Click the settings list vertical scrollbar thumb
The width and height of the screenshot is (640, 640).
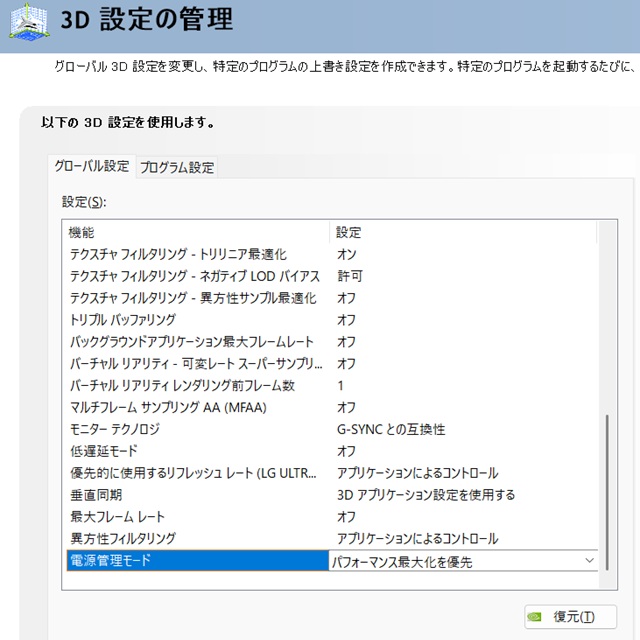(x=607, y=492)
